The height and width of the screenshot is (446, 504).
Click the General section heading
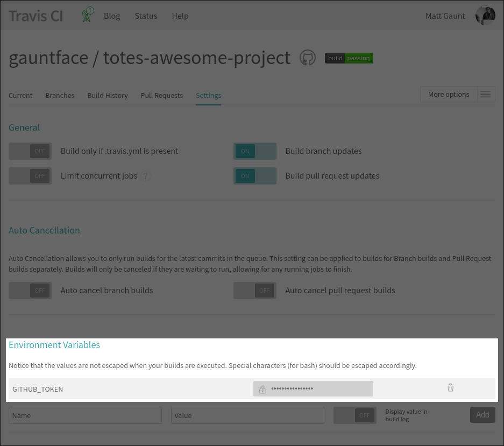click(24, 128)
